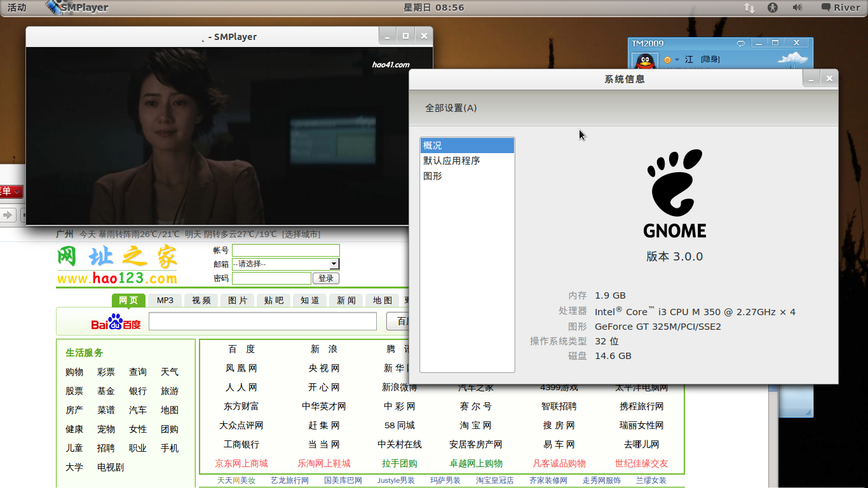Click the Baidu search text box
This screenshot has height=488, width=868.
(262, 321)
